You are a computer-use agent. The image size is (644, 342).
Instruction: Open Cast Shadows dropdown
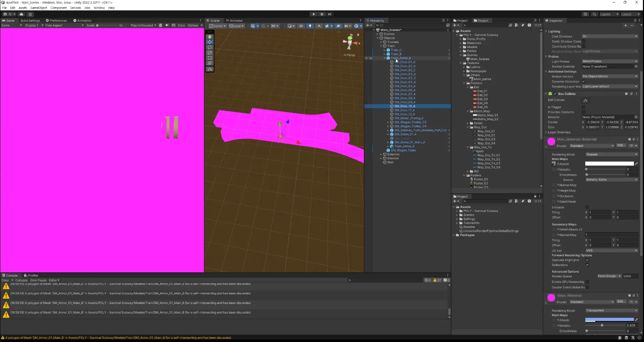(610, 36)
